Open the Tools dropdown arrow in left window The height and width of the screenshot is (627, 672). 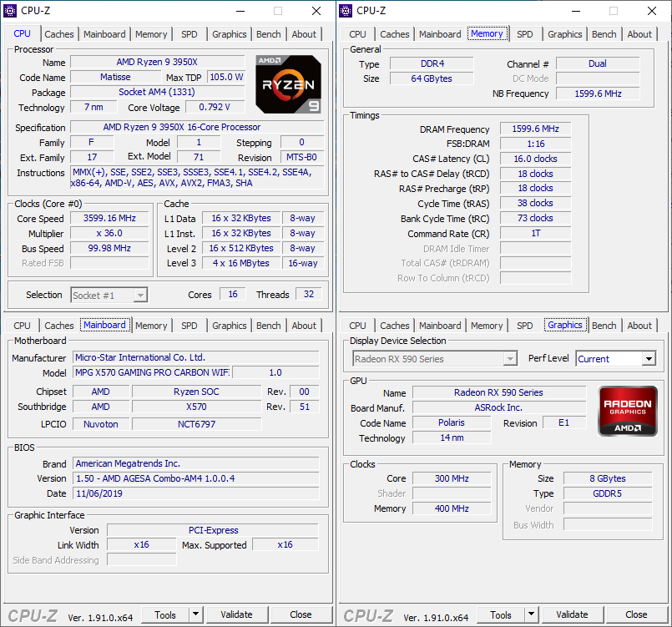pos(195,614)
